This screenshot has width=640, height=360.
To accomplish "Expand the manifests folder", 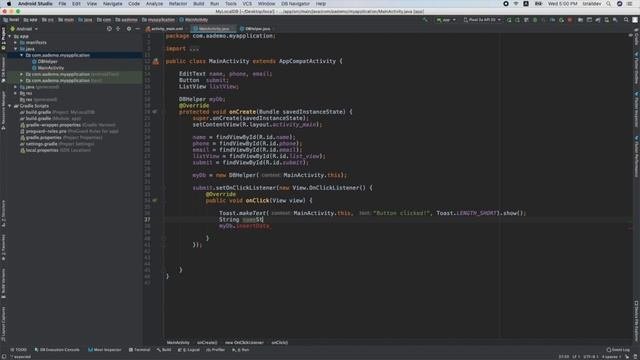I will pos(16,42).
